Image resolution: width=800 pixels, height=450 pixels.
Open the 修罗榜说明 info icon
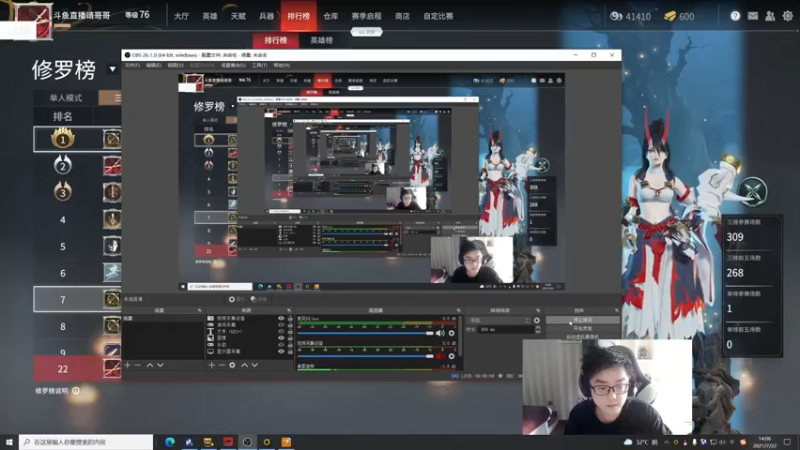(x=76, y=391)
